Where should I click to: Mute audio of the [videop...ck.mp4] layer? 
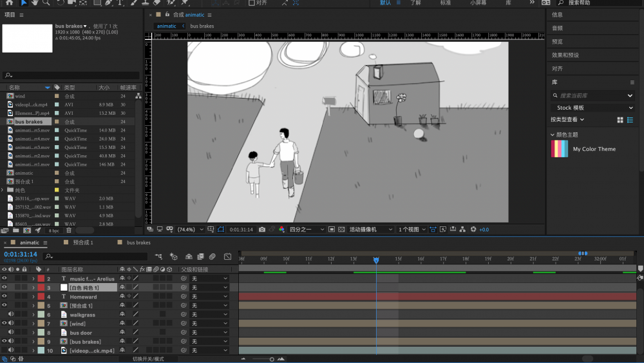[11, 350]
